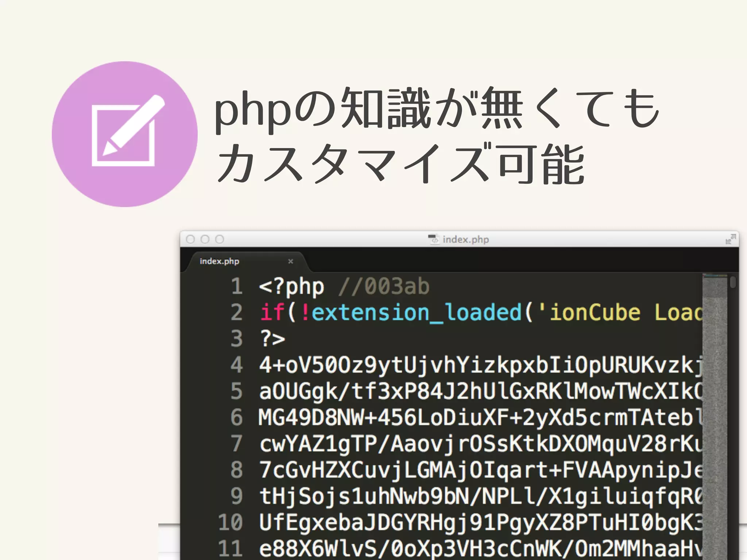Click line number 5 in gutter
747x560 pixels.
[237, 391]
